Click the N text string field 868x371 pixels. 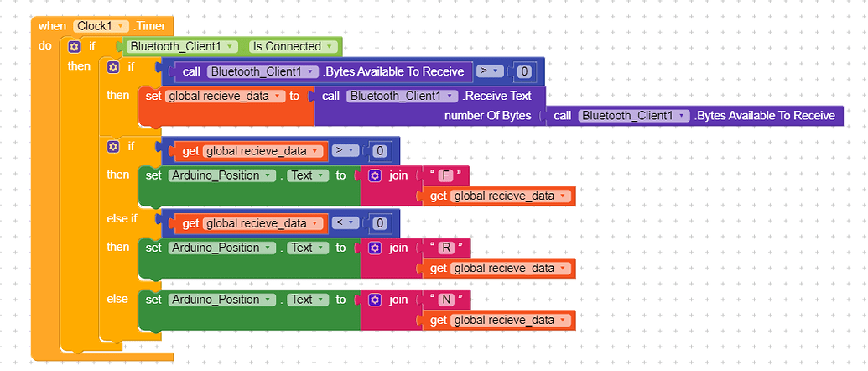[446, 300]
